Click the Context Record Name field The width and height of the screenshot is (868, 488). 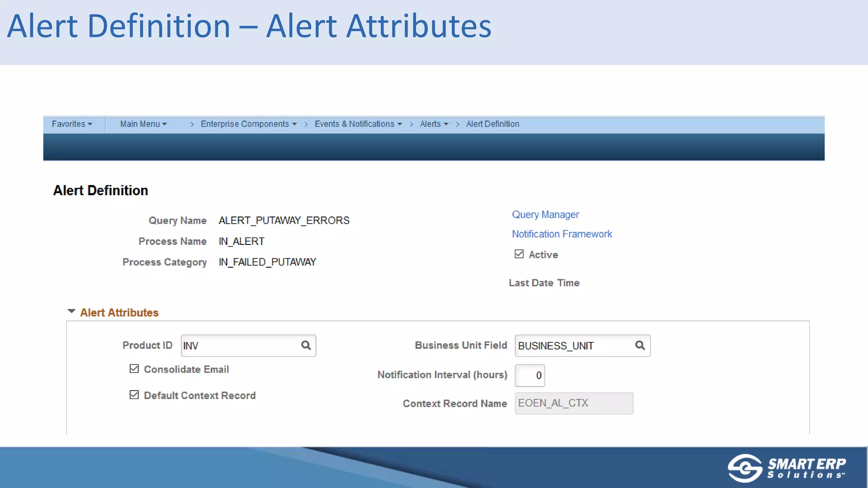click(574, 403)
